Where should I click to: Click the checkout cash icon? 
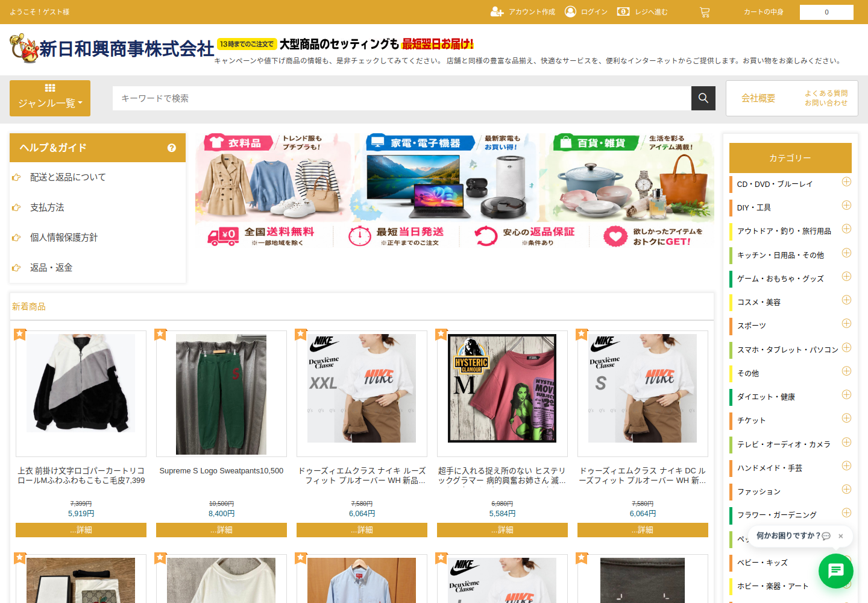pos(623,11)
